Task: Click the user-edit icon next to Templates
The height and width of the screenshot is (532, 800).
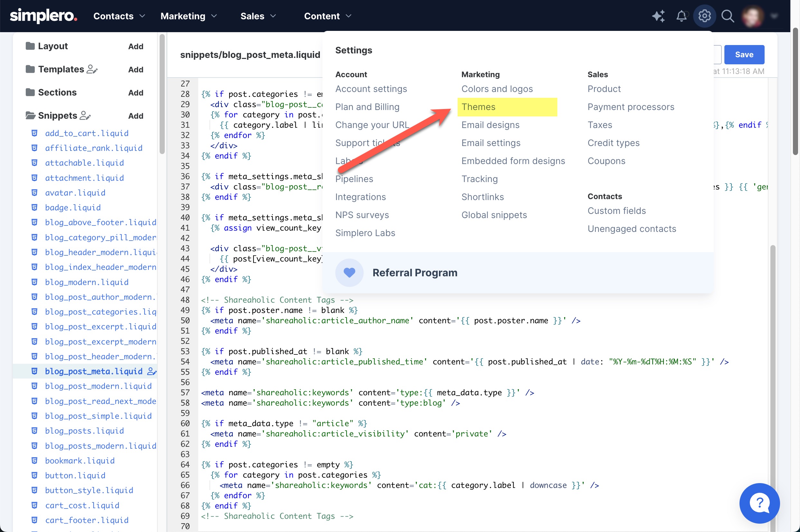Action: 92,69
